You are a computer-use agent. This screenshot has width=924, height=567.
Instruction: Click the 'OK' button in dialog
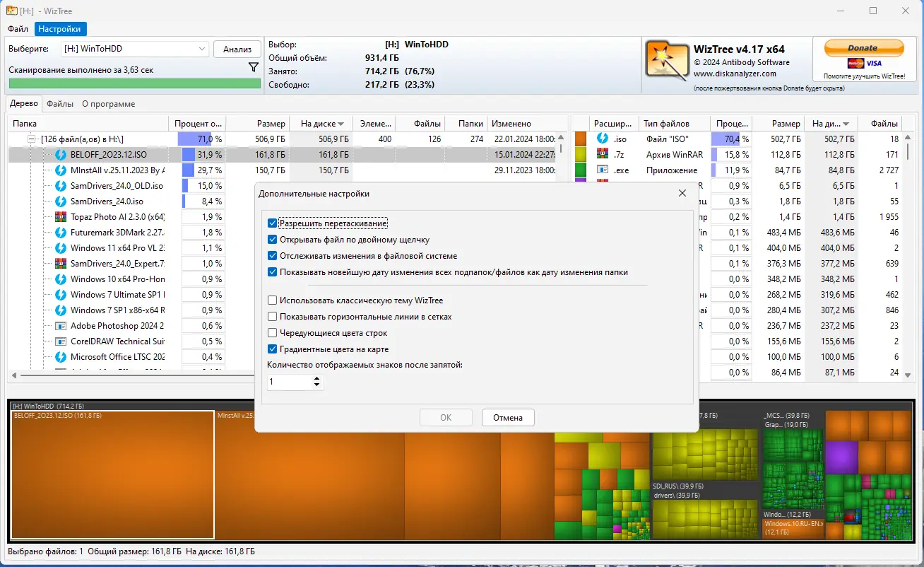coord(446,417)
